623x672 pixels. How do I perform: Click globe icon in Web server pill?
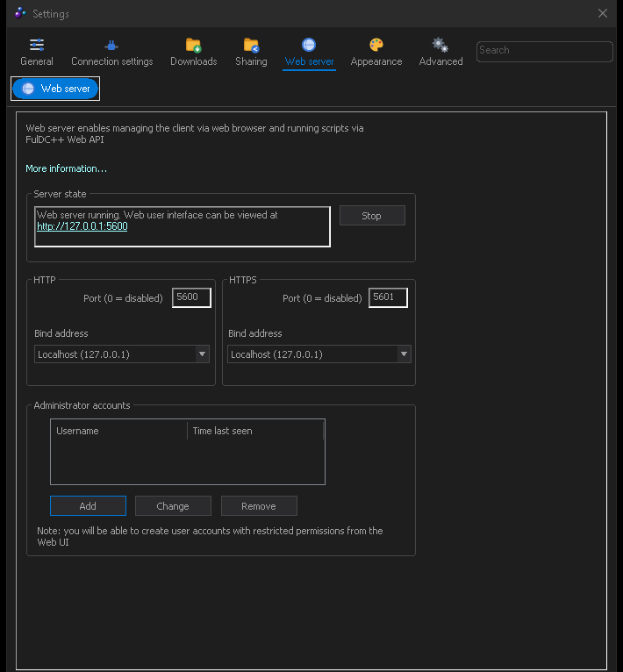[x=28, y=89]
